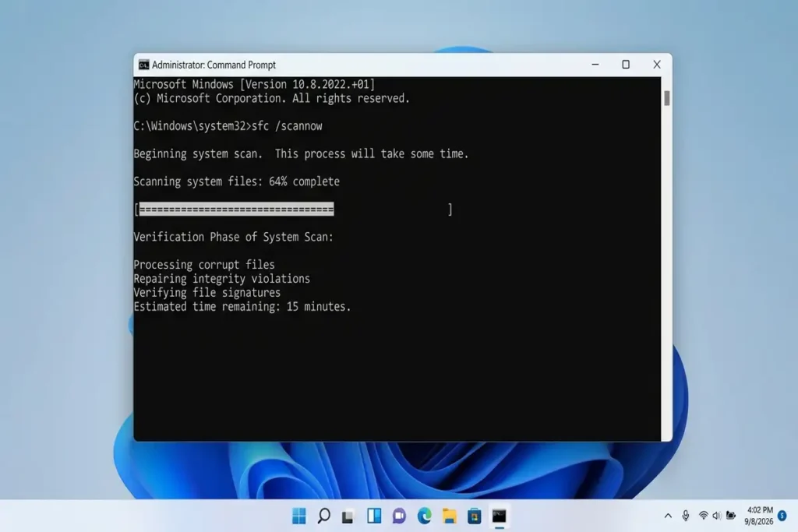Click the microphone tray icon

[x=686, y=516]
